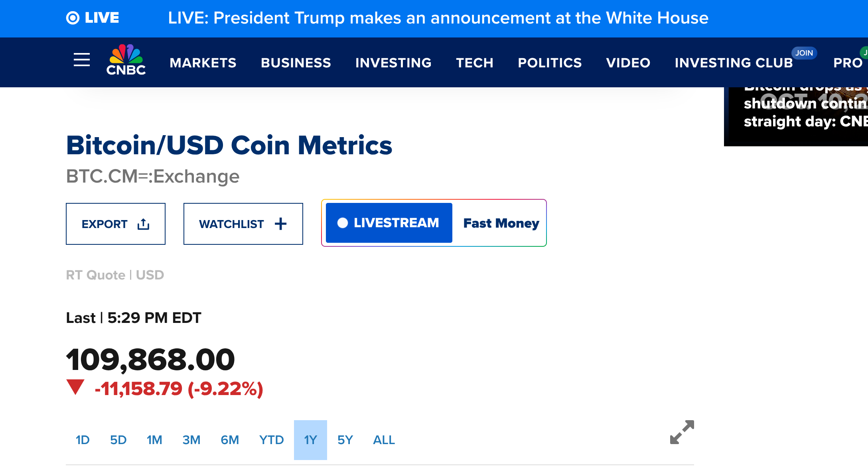Open the Politics section
868x472 pixels.
(x=550, y=63)
